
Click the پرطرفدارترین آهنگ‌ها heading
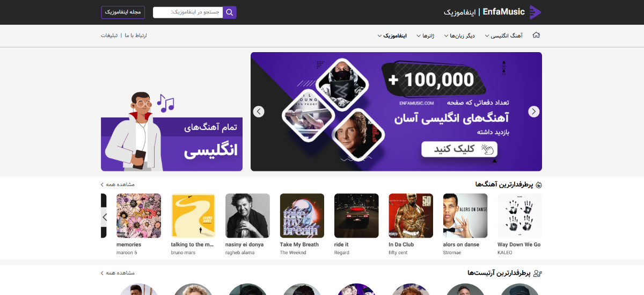(x=504, y=184)
